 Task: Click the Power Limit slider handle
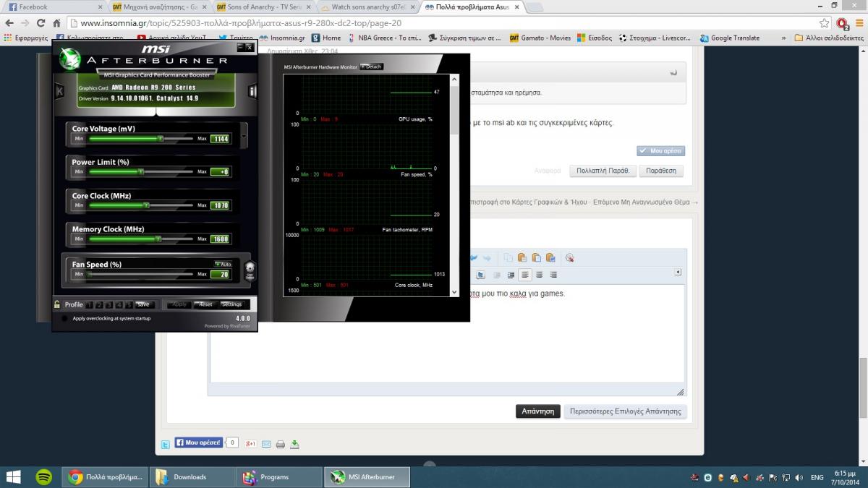(141, 171)
